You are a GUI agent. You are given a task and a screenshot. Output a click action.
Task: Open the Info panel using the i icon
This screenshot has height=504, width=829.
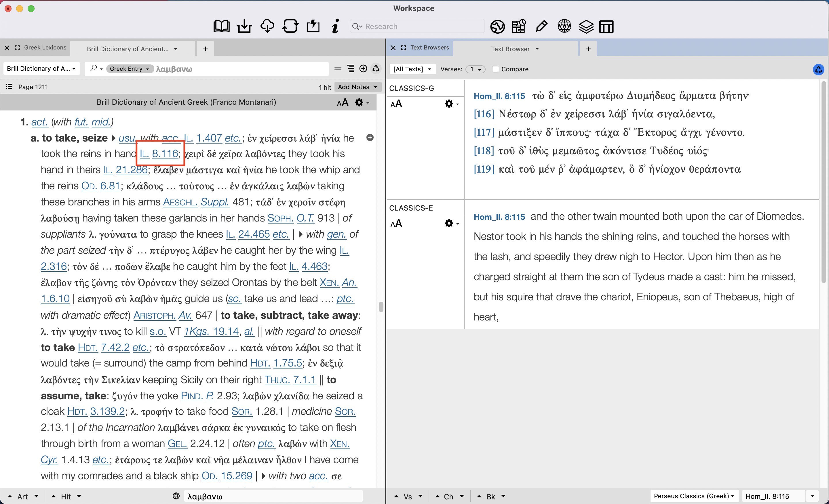tap(335, 26)
